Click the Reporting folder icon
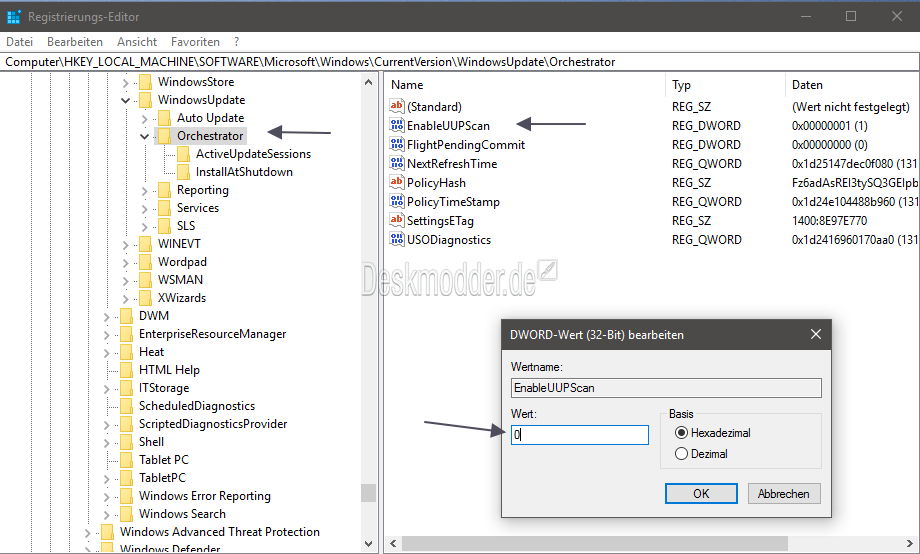Screen dimensions: 920x554 click(x=164, y=190)
